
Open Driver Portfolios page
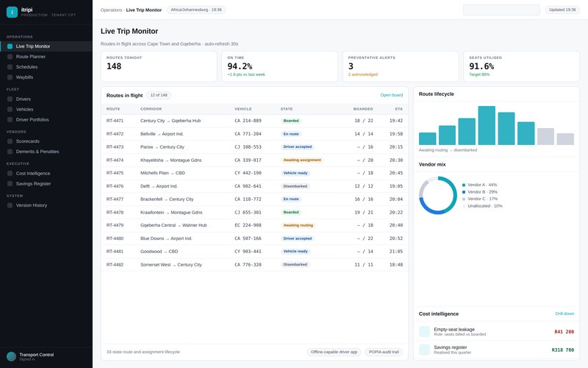click(x=46, y=120)
